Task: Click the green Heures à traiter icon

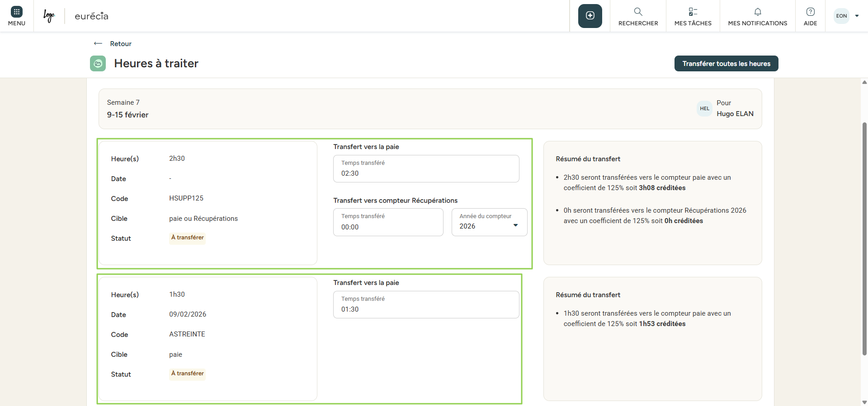Action: 98,64
